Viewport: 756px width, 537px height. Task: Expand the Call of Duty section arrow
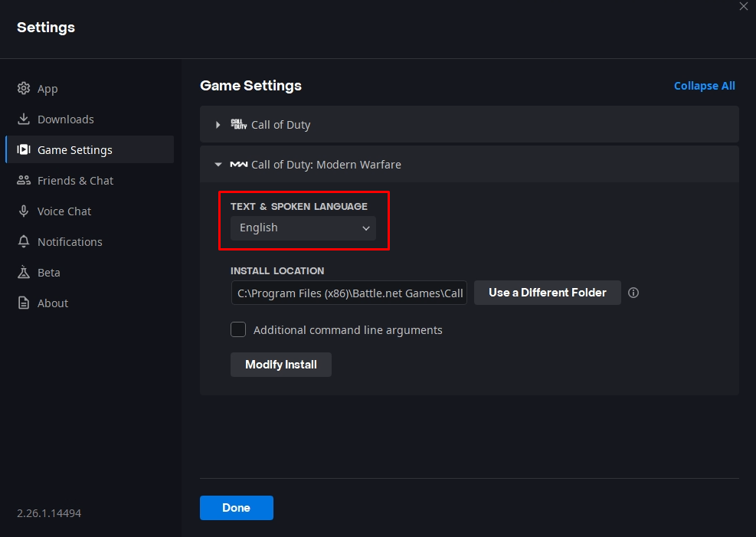click(x=218, y=125)
